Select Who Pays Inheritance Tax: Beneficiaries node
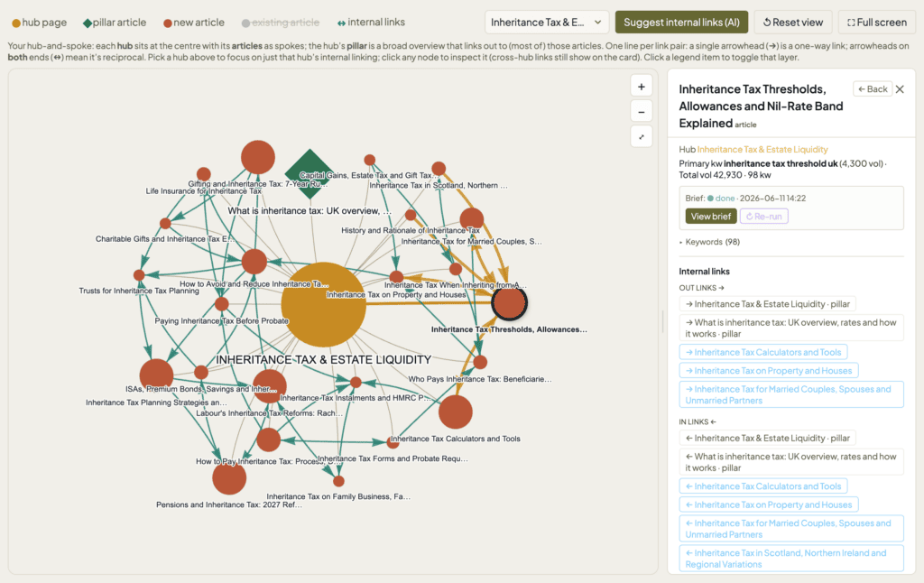This screenshot has width=924, height=583. pyautogui.click(x=480, y=362)
